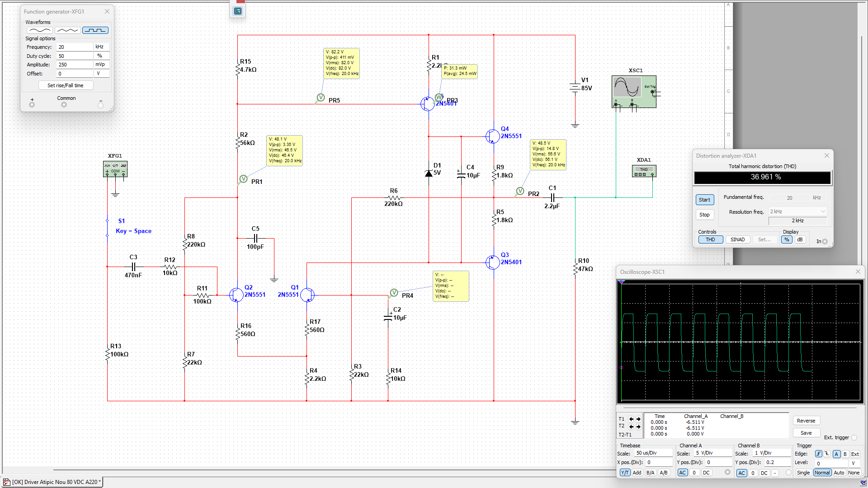Select Auto trigger mode
This screenshot has height=488, width=868.
(839, 473)
